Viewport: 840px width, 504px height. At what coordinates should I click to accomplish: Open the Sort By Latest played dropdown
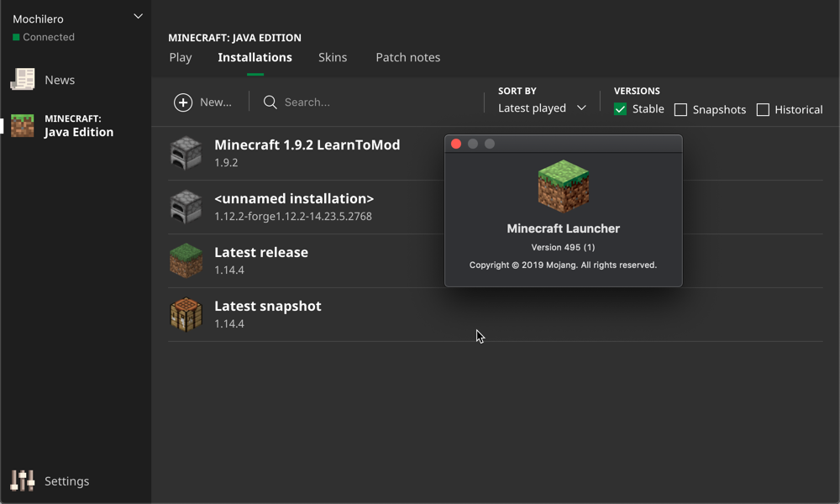click(542, 108)
